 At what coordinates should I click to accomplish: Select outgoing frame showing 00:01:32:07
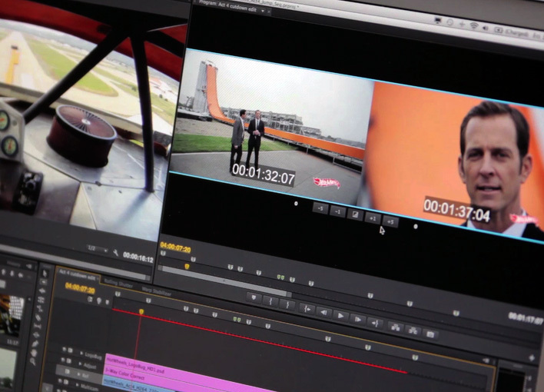(270, 127)
